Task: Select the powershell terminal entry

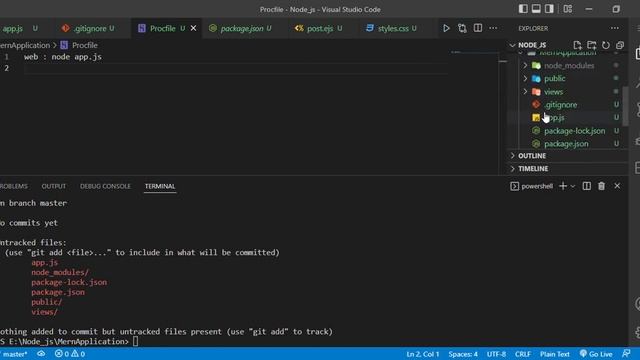Action: coord(531,186)
